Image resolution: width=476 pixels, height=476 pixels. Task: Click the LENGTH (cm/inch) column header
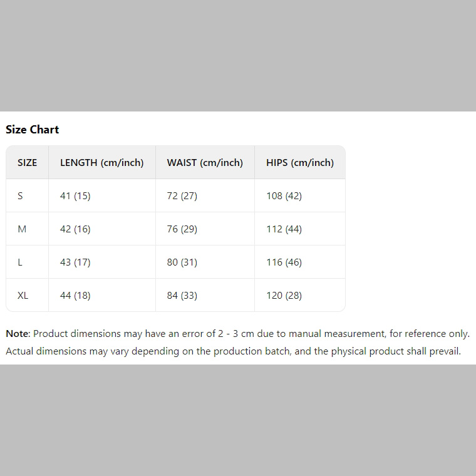(x=101, y=163)
